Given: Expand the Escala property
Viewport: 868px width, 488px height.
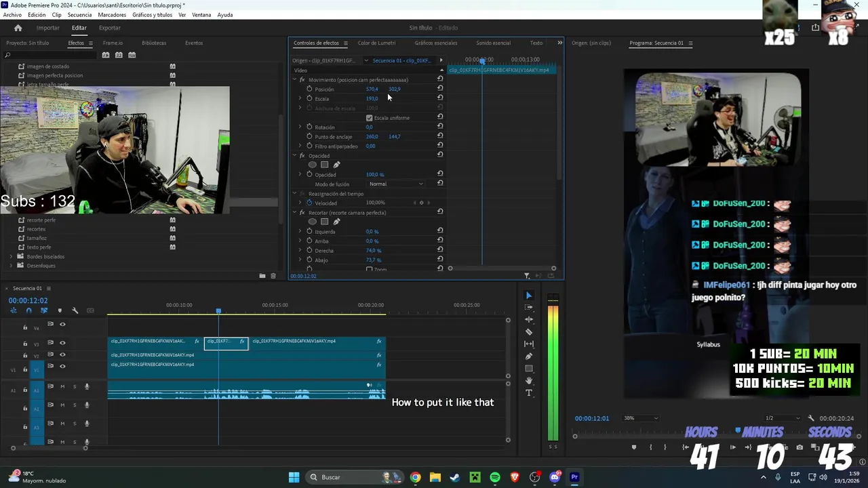Looking at the screenshot, I should point(300,98).
